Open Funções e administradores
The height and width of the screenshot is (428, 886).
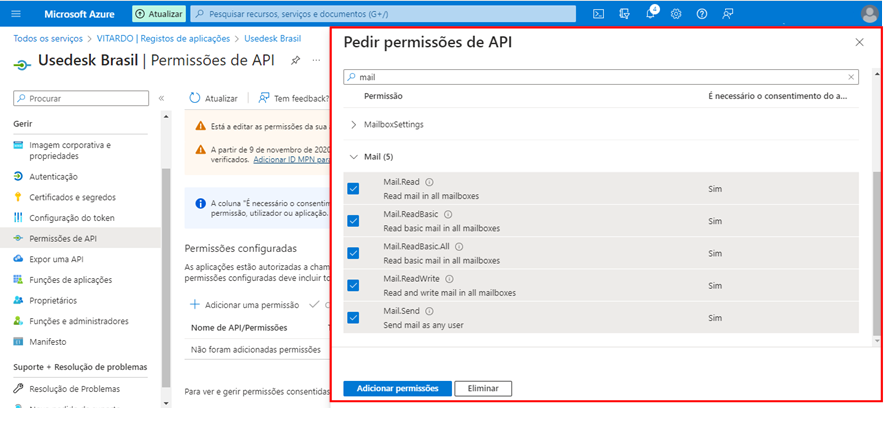(80, 321)
